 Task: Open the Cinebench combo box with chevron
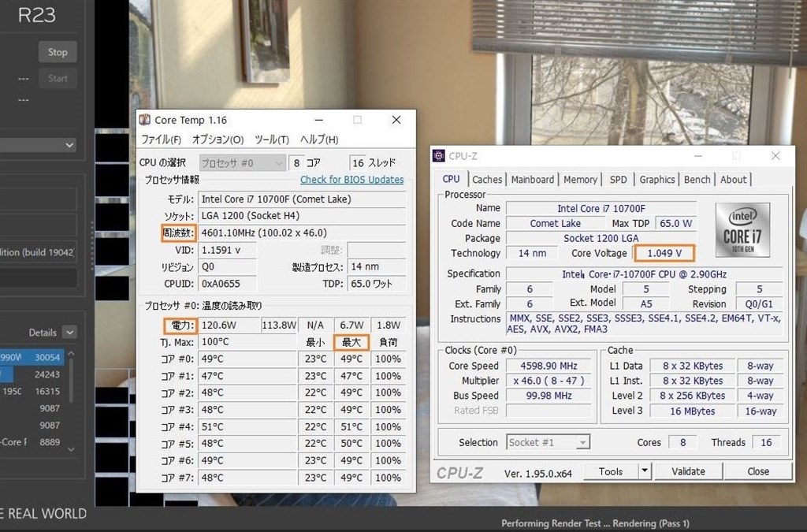[x=38, y=145]
